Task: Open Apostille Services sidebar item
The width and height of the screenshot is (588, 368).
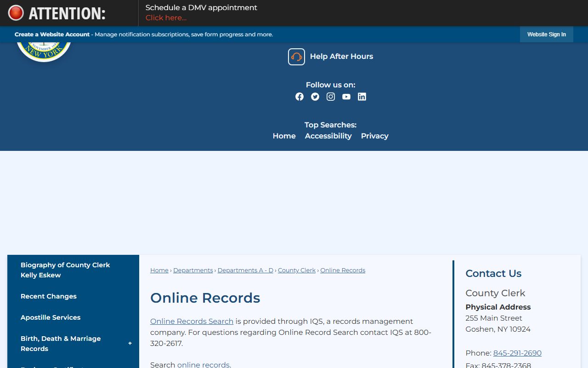Action: pyautogui.click(x=51, y=317)
